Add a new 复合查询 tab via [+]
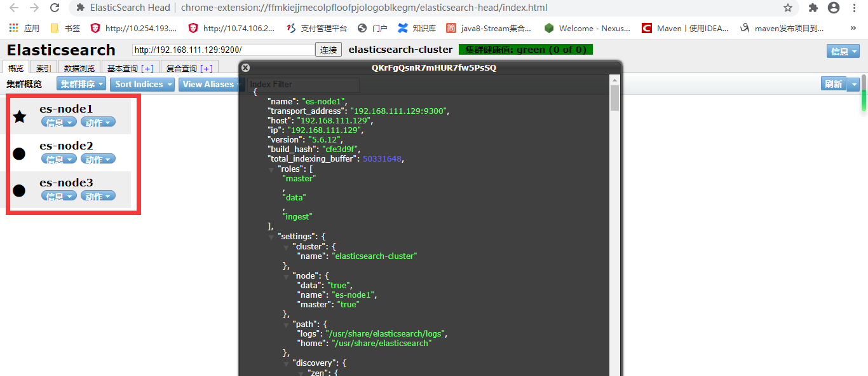 (x=207, y=69)
